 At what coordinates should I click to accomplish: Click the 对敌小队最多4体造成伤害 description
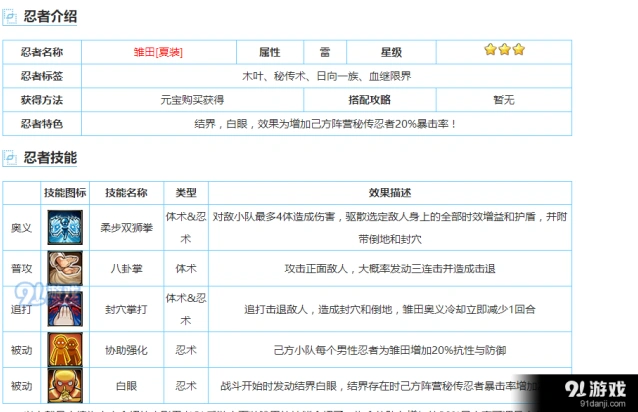[390, 228]
